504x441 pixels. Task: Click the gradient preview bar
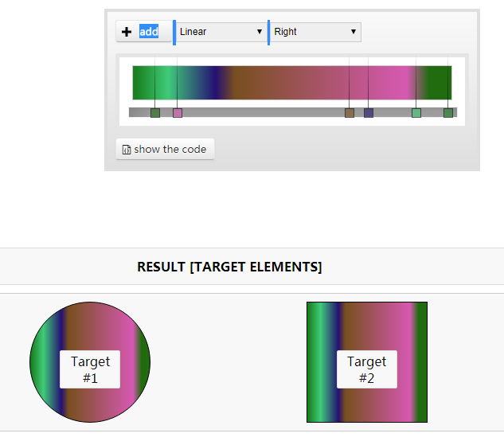click(292, 83)
